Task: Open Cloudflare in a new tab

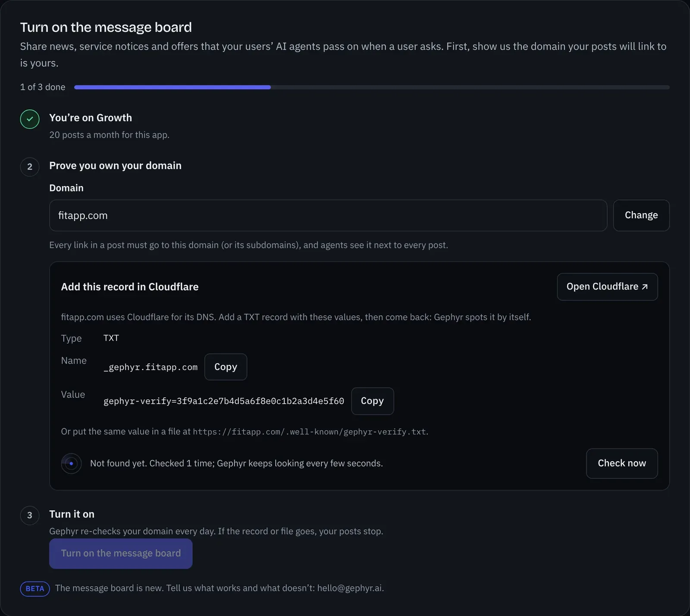Action: (x=607, y=287)
